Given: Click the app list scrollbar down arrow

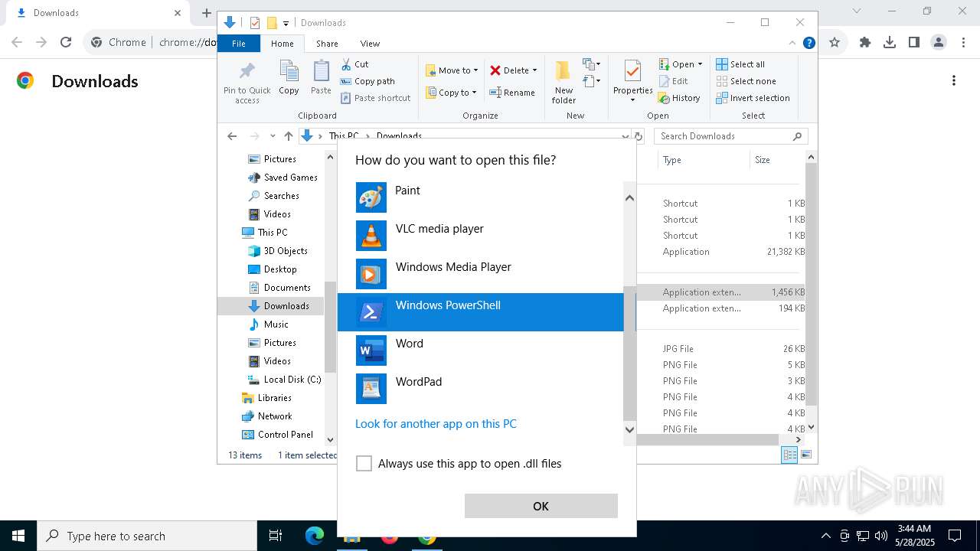Looking at the screenshot, I should (630, 429).
